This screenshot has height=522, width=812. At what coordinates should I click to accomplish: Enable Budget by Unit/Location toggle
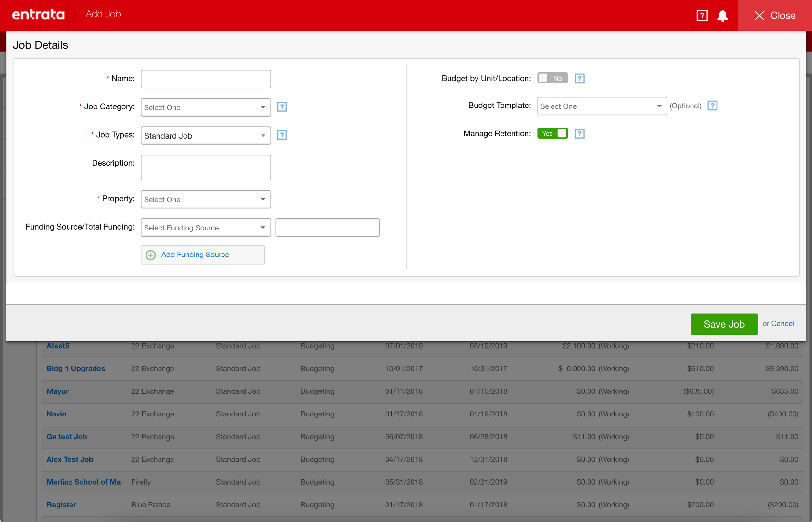coord(552,78)
